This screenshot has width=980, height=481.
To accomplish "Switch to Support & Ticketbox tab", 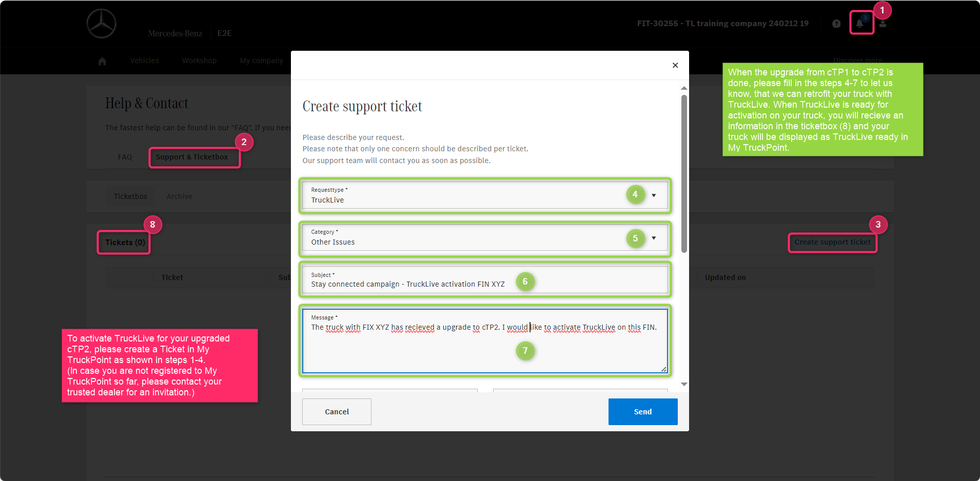I will tap(192, 157).
